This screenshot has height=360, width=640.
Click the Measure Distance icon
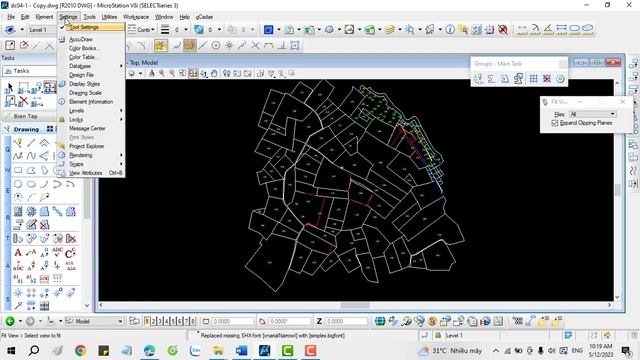(x=522, y=29)
